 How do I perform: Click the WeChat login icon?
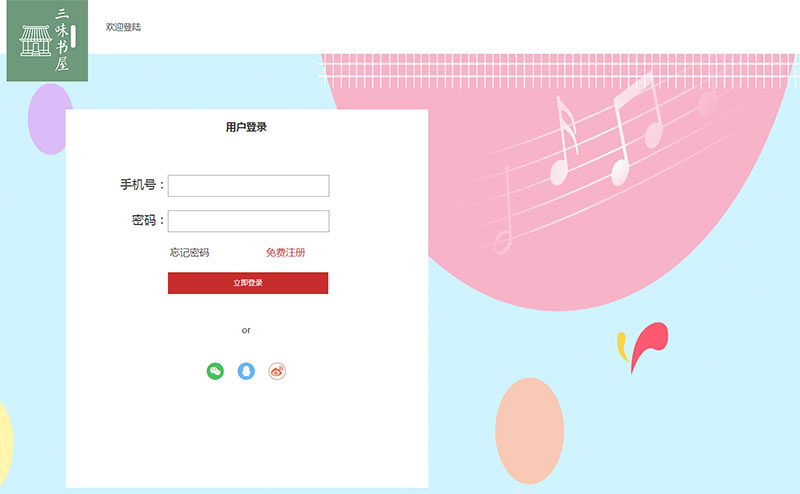click(215, 371)
